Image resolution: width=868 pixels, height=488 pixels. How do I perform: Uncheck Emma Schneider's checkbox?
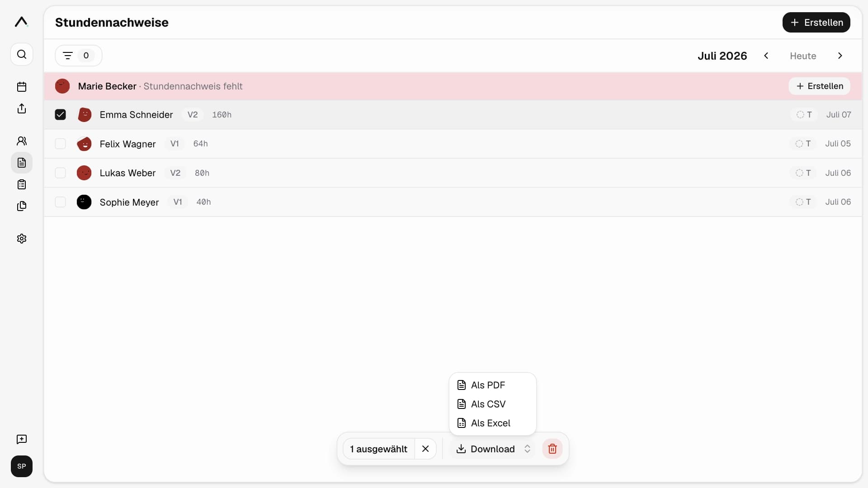point(60,115)
